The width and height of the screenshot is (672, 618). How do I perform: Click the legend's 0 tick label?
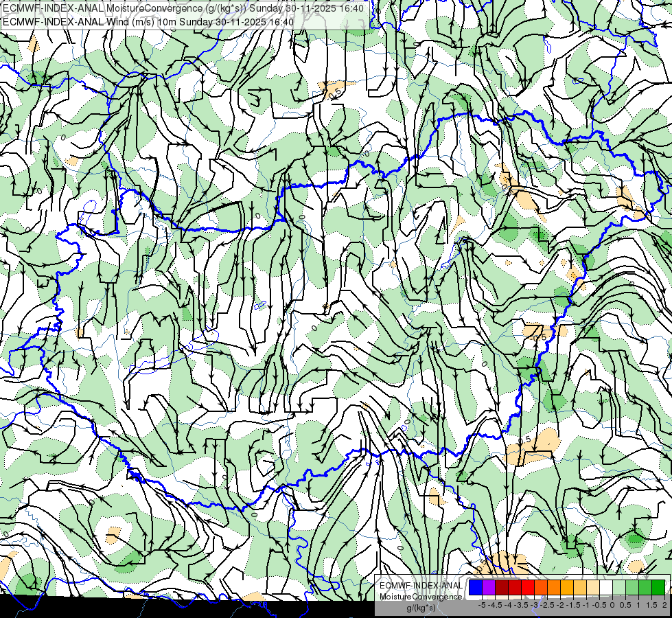pyautogui.click(x=612, y=605)
